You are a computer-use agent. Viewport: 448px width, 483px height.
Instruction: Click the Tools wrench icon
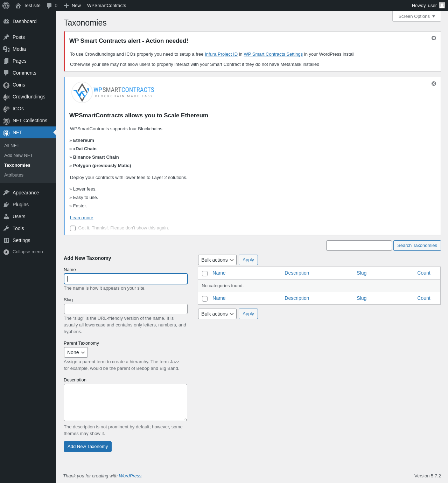pos(6,228)
